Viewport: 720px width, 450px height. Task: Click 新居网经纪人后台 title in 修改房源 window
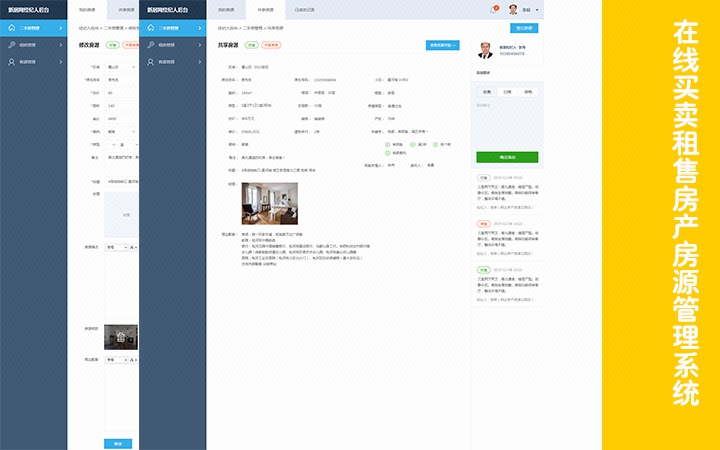pyautogui.click(x=29, y=10)
